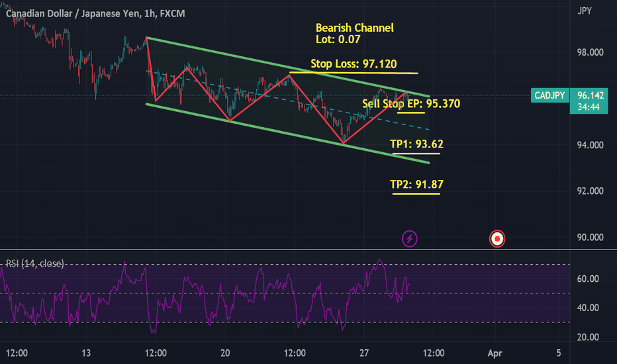Click the 27 date label on time axis
The image size is (617, 364).
(364, 353)
